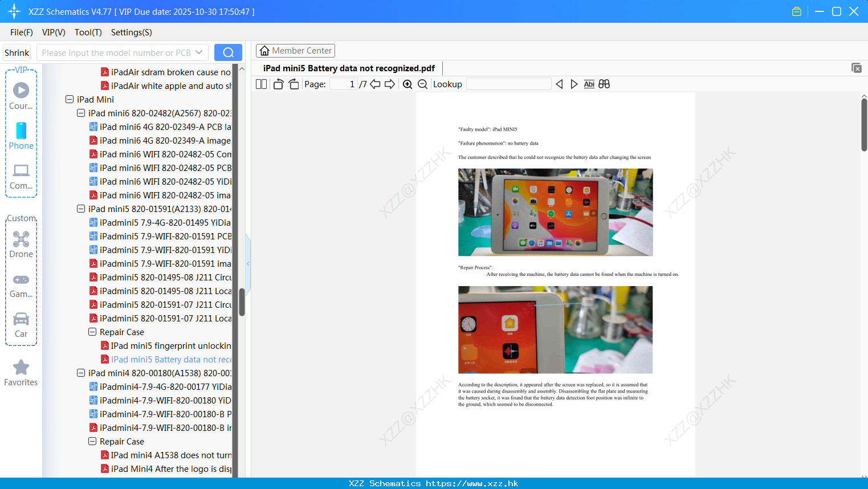The height and width of the screenshot is (489, 868).
Task: Open the Settings(S) menu
Action: pyautogui.click(x=132, y=32)
